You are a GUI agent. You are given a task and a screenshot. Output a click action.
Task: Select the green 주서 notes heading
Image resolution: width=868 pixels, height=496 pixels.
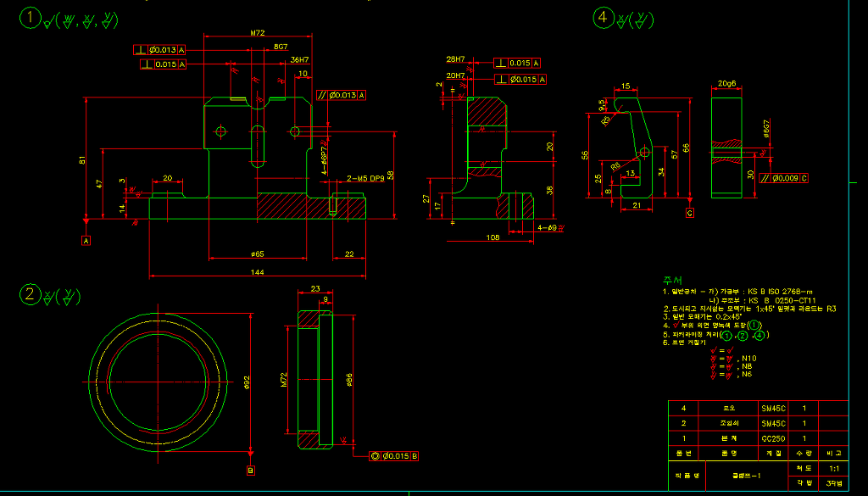pos(672,281)
